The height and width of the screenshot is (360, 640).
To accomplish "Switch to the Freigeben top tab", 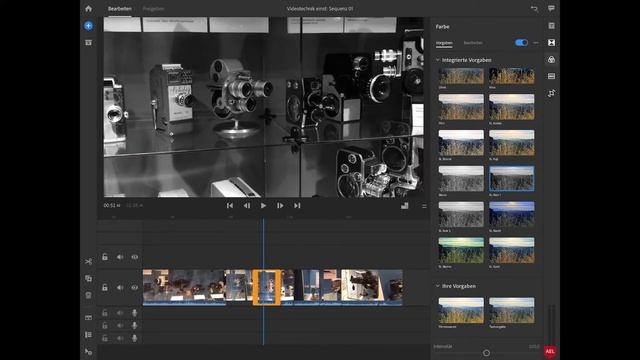I will point(153,9).
